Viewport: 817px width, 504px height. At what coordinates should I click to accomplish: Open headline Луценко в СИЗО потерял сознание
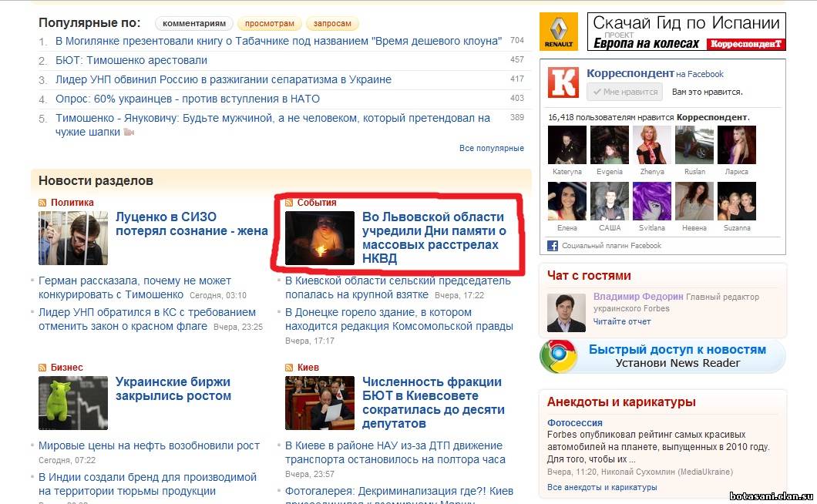click(192, 223)
